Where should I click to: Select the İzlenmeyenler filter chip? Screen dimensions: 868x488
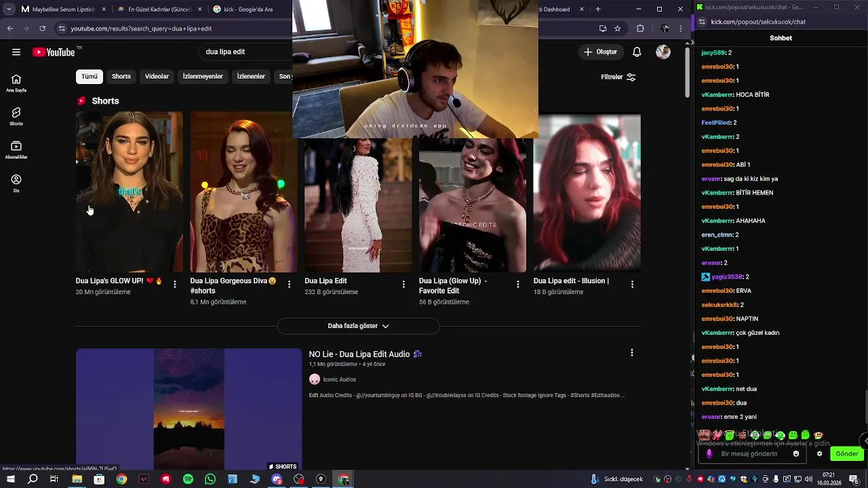(x=203, y=77)
